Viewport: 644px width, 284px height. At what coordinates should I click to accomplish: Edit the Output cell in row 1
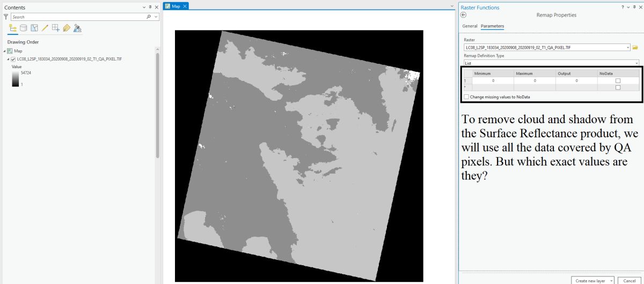coord(576,80)
